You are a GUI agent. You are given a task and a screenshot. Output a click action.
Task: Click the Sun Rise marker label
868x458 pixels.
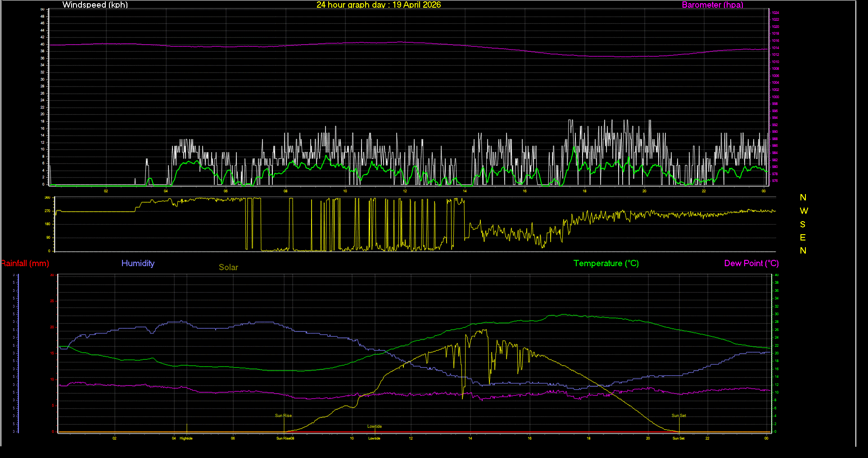click(283, 415)
